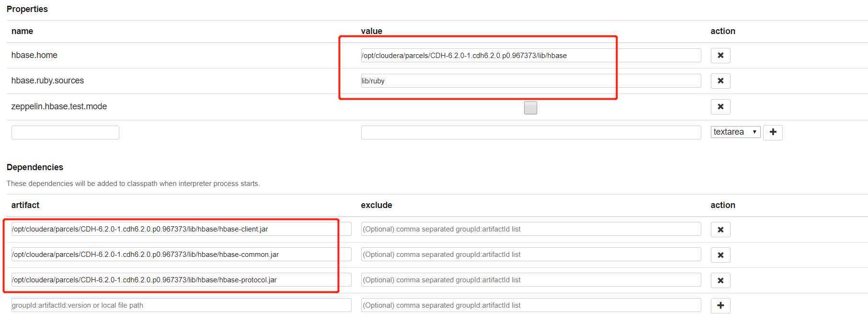Click the hbase-common.jar artifact field
Viewport: 868px width, 324px height.
pos(181,255)
